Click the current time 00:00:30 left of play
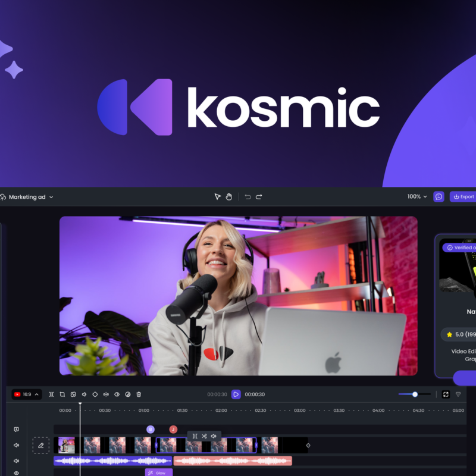This screenshot has width=476, height=476. [x=217, y=394]
